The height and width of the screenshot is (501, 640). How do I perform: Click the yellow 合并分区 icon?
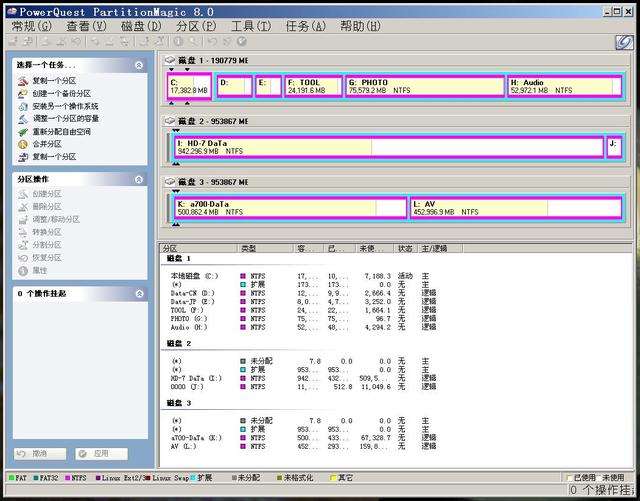[23, 144]
